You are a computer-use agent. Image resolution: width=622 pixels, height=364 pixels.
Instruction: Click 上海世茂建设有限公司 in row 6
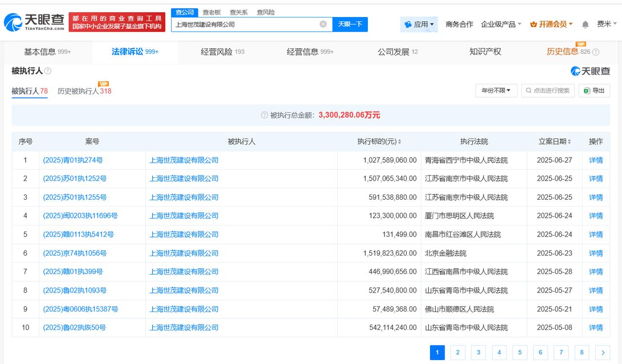coord(184,253)
